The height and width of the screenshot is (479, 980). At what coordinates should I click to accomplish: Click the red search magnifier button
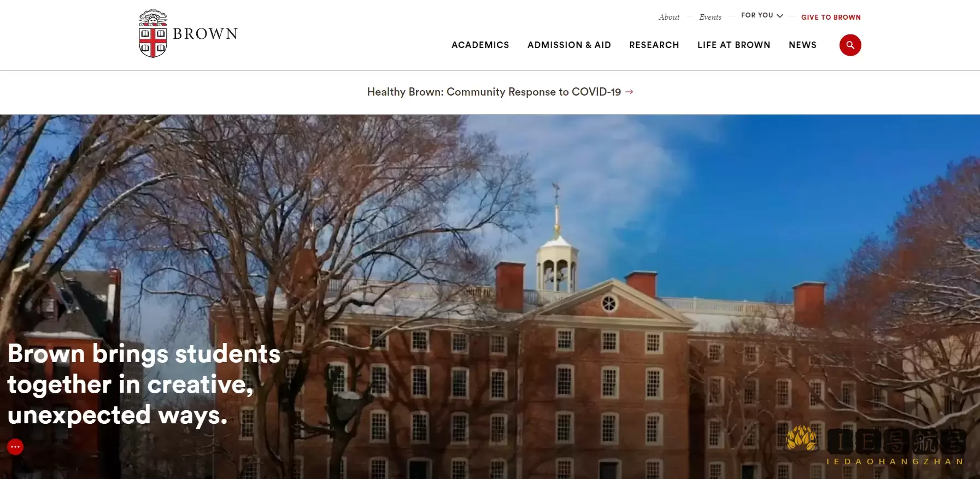[x=850, y=45]
